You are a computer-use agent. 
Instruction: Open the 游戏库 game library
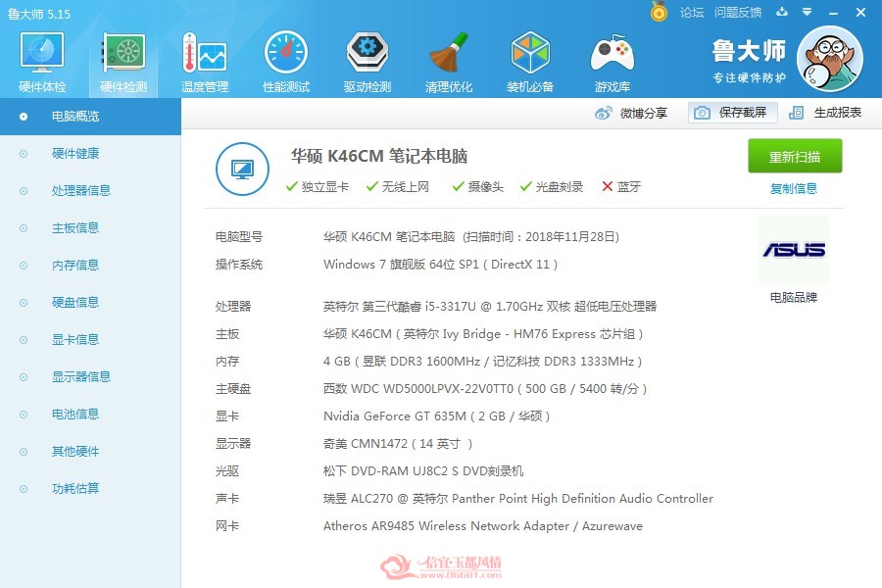coord(612,63)
